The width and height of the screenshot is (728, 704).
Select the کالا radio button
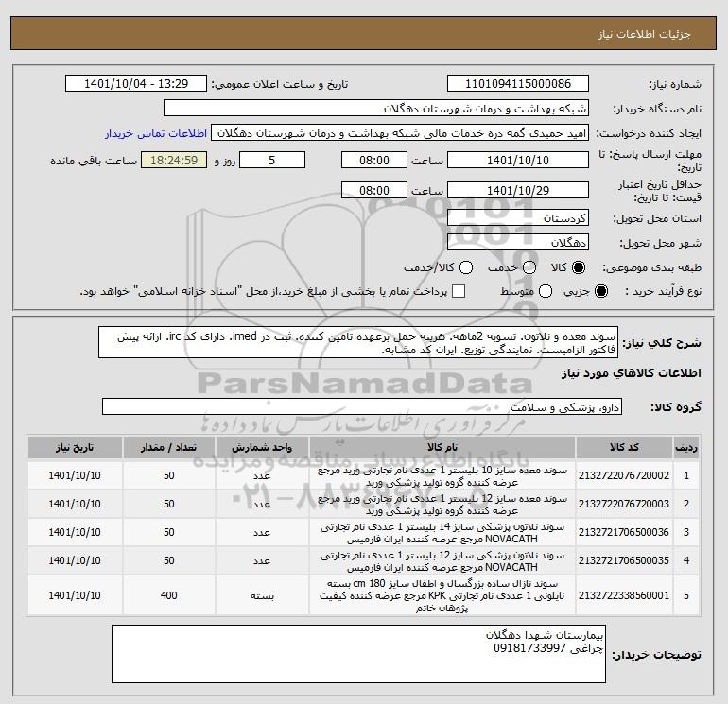click(579, 267)
